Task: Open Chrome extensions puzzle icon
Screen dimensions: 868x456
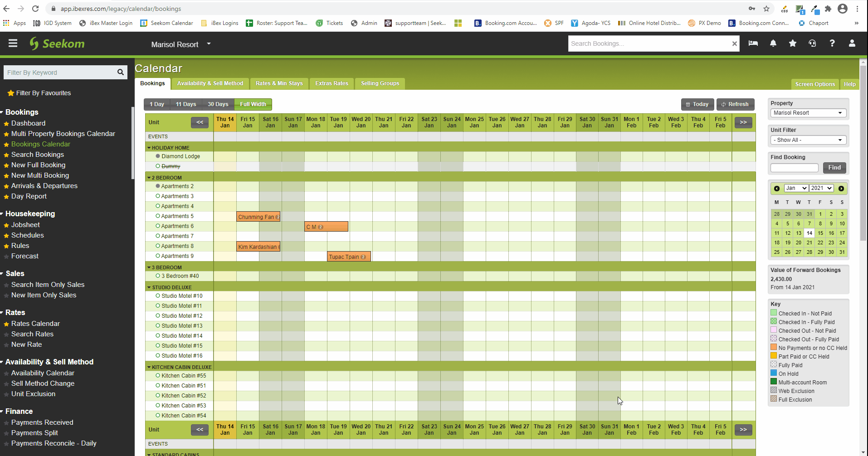Action: pos(828,9)
